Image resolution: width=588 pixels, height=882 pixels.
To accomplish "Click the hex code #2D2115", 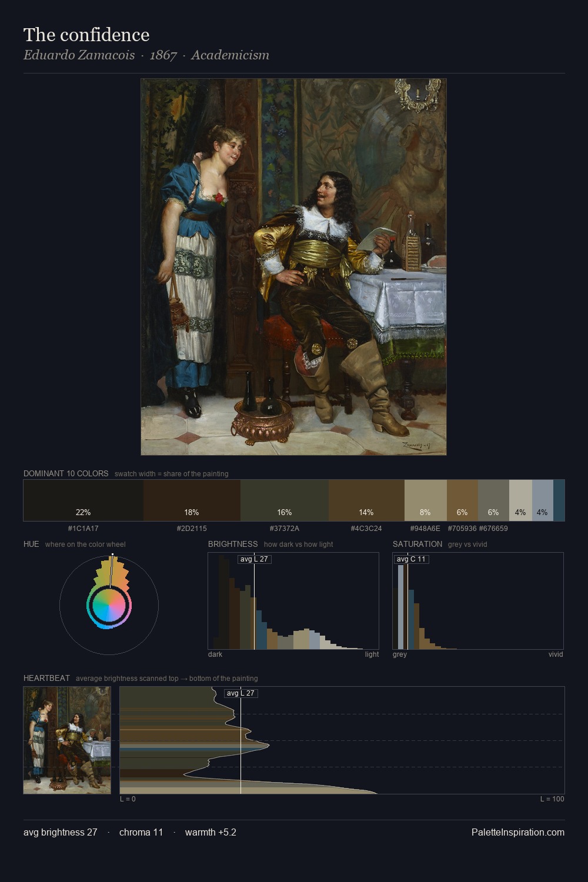I will click(192, 529).
